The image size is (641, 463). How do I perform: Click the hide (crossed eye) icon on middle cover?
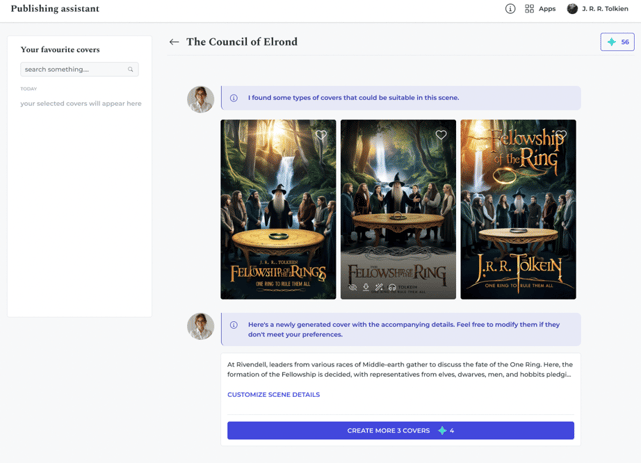[353, 287]
